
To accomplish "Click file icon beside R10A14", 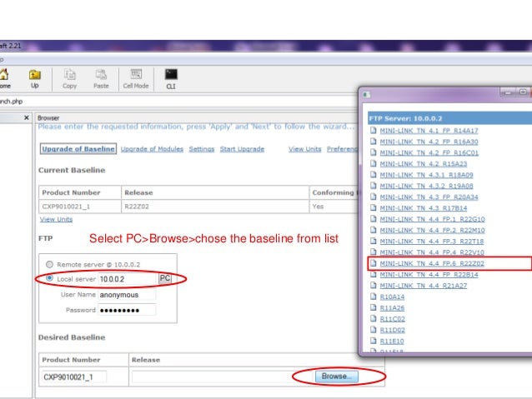I will point(374,297).
